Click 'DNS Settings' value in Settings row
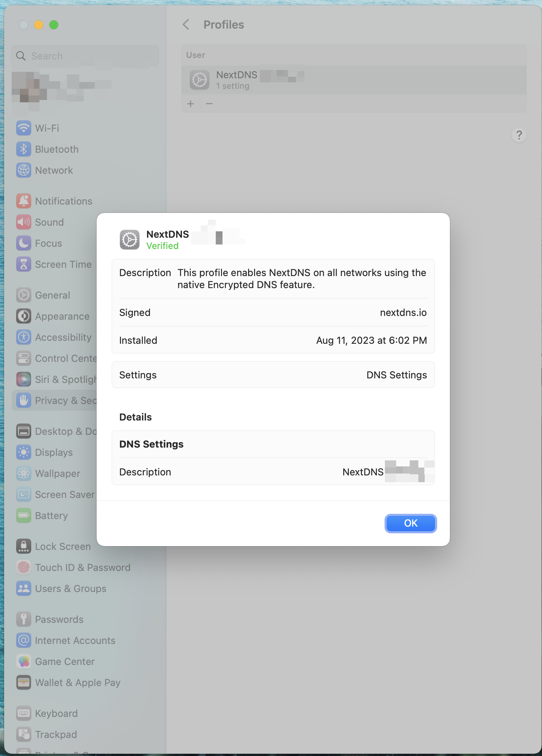The image size is (542, 756). [397, 375]
